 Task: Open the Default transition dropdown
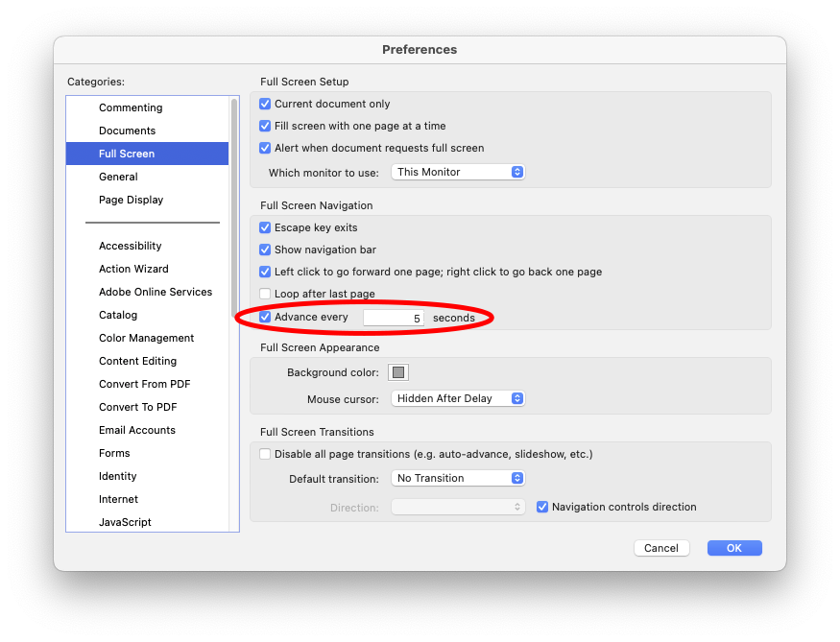458,478
